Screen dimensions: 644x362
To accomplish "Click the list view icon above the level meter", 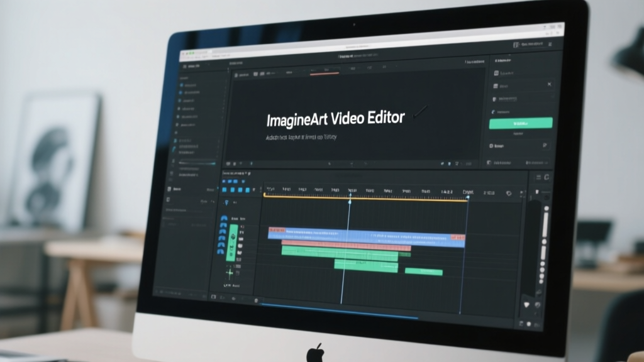I will [x=538, y=177].
